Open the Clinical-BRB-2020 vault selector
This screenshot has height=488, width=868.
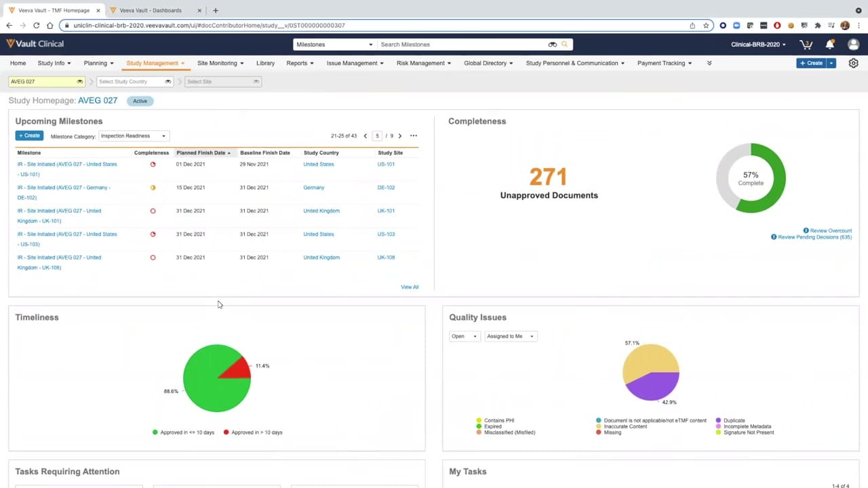(758, 45)
